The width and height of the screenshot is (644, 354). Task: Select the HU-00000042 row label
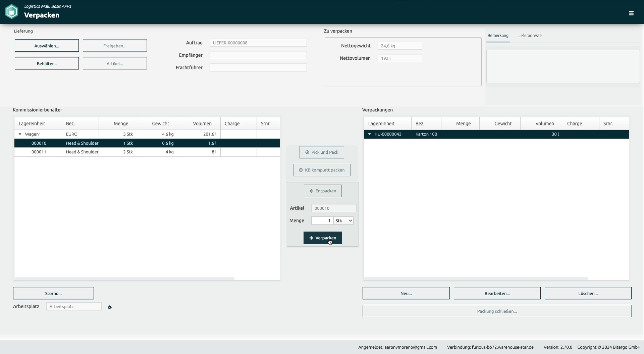388,134
